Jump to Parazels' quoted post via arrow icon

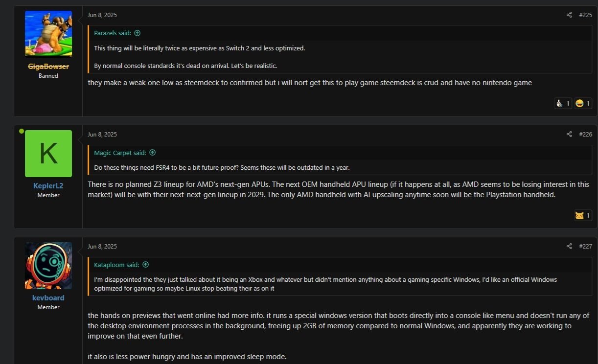click(137, 33)
